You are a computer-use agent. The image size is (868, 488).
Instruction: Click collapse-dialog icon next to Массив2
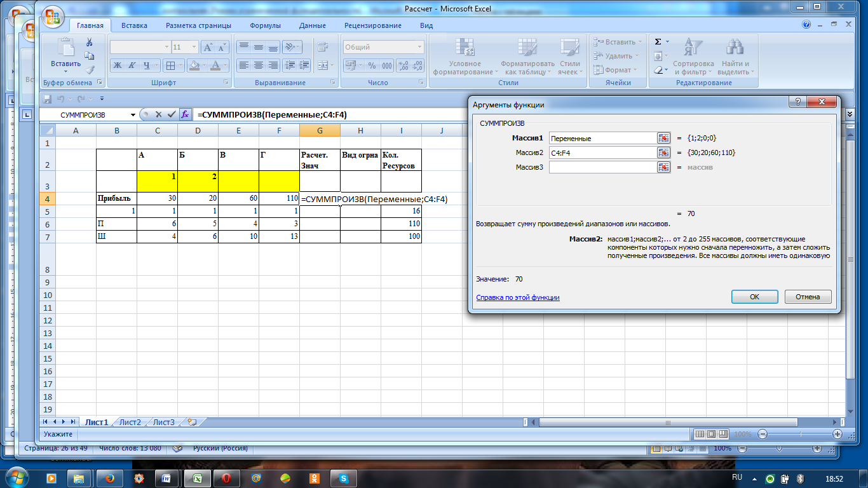click(663, 152)
